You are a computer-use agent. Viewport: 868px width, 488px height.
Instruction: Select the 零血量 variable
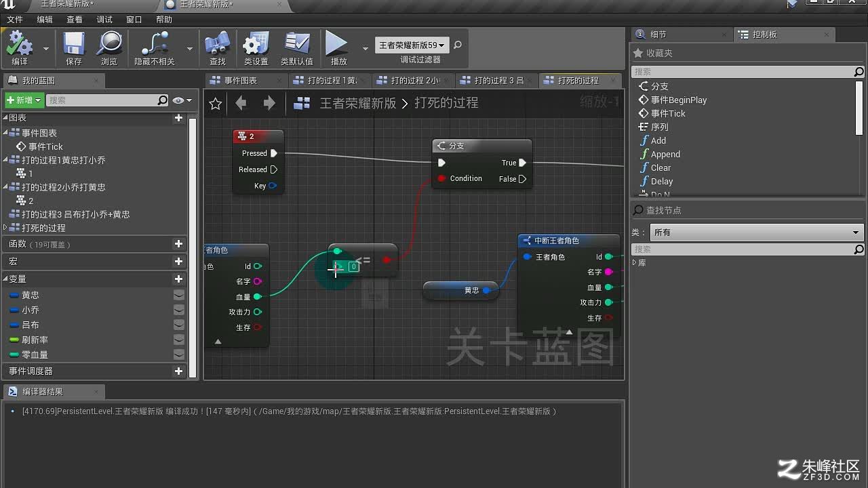[35, 354]
